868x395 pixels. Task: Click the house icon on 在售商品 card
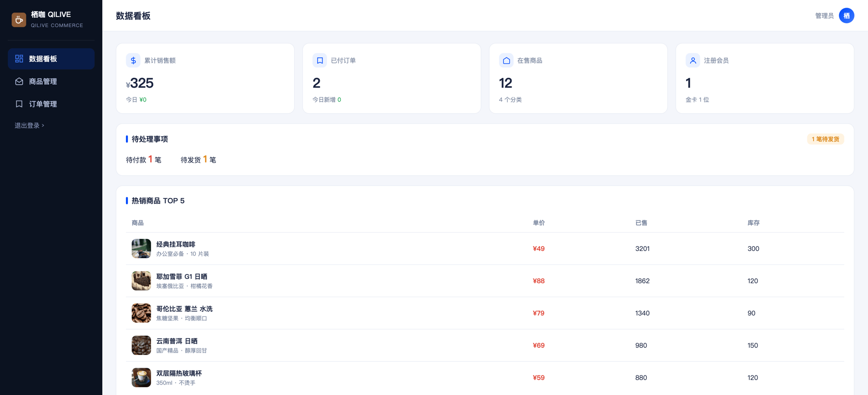[506, 60]
